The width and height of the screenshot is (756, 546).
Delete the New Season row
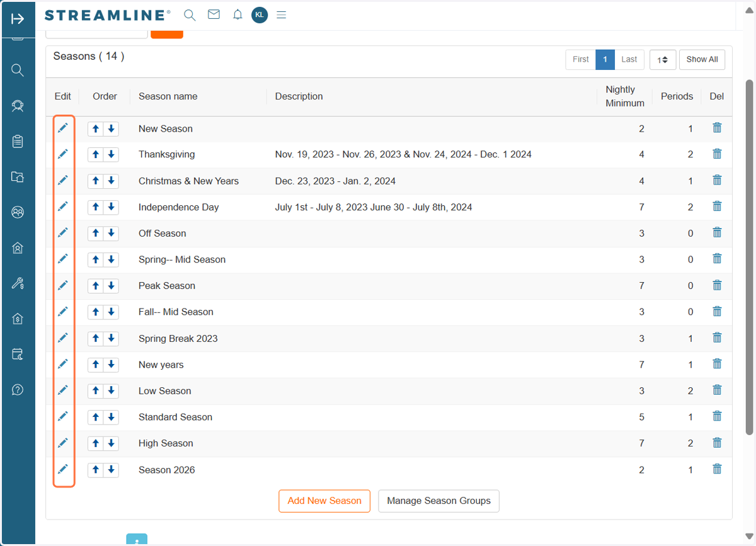coord(717,128)
